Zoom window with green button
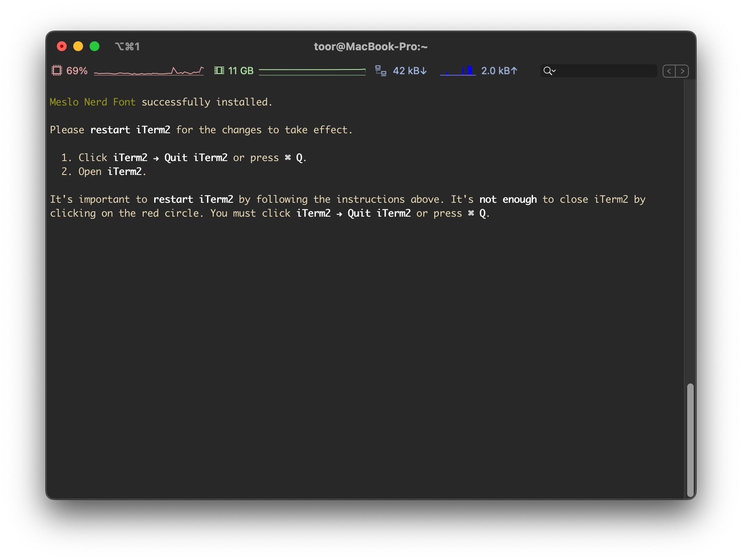Viewport: 742px width, 560px height. click(x=94, y=46)
